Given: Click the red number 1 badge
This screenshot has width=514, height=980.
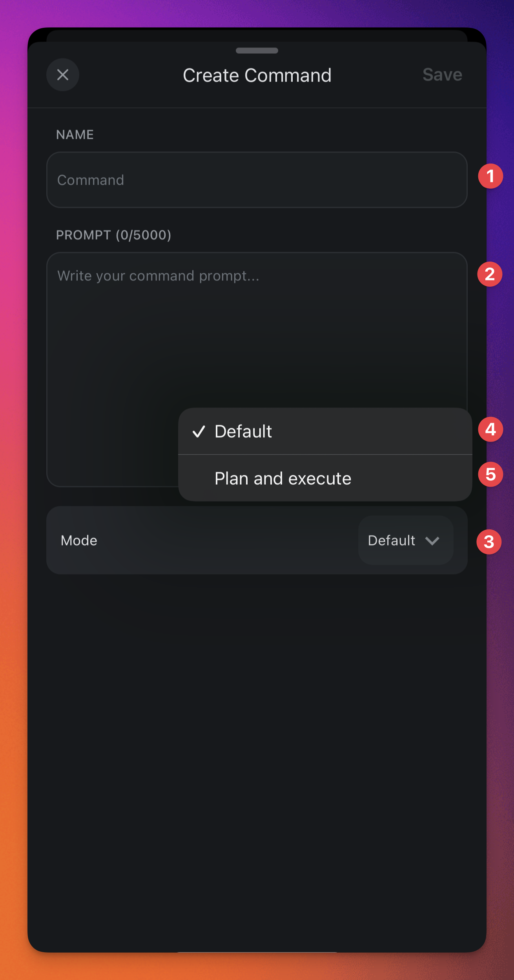Looking at the screenshot, I should click(x=490, y=176).
